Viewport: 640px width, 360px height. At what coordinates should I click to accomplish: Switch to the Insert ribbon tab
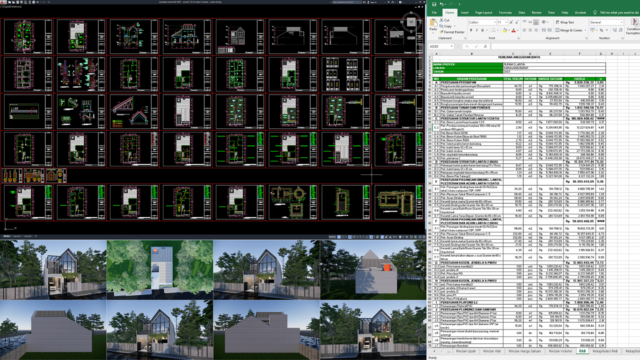point(464,13)
